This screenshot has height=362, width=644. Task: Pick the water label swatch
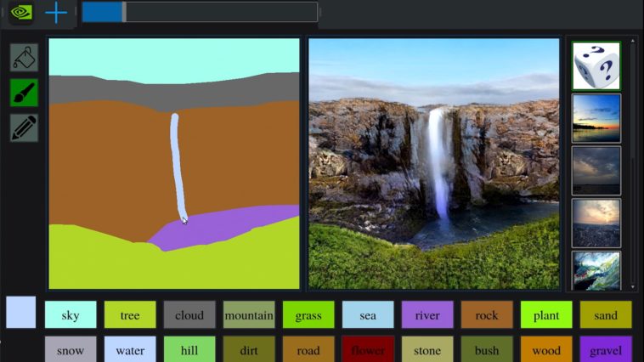point(130,349)
